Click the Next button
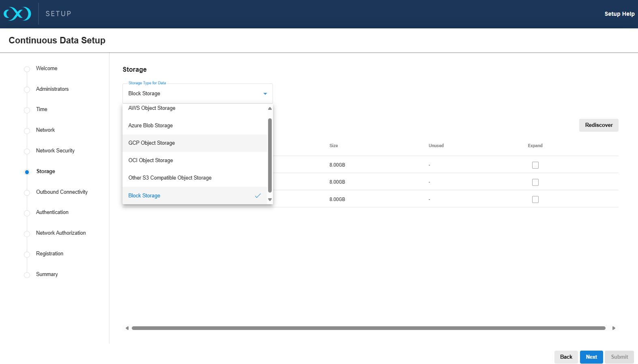638x364 pixels. tap(591, 357)
